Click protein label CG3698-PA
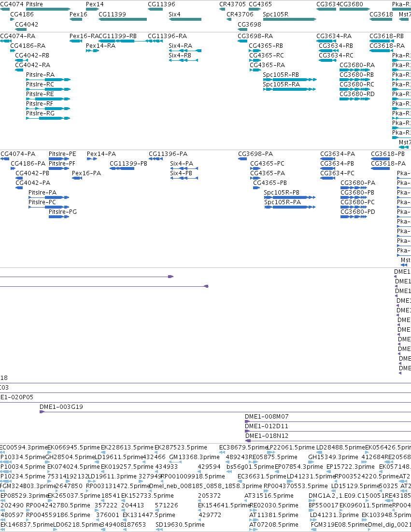The width and height of the screenshot is (411, 532). click(x=255, y=154)
